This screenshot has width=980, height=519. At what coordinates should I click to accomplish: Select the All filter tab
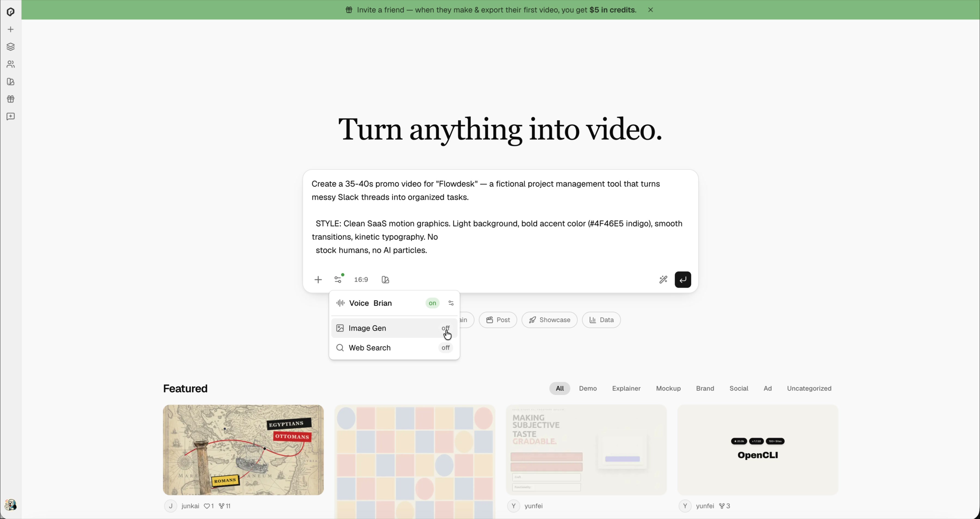559,389
